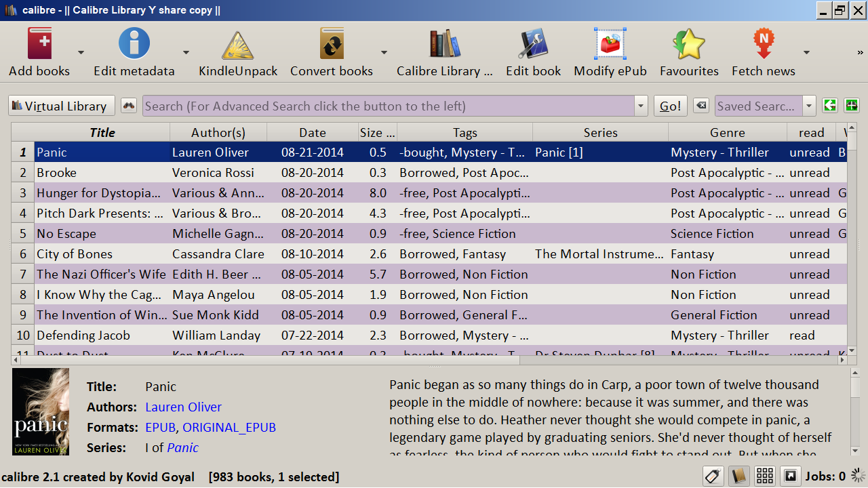Viewport: 868px width, 488px height.
Task: Expand the Fetch news dropdown arrow
Action: click(806, 52)
